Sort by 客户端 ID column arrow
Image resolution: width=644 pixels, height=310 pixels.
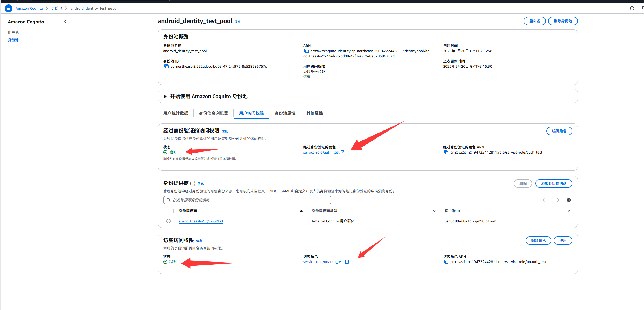569,211
